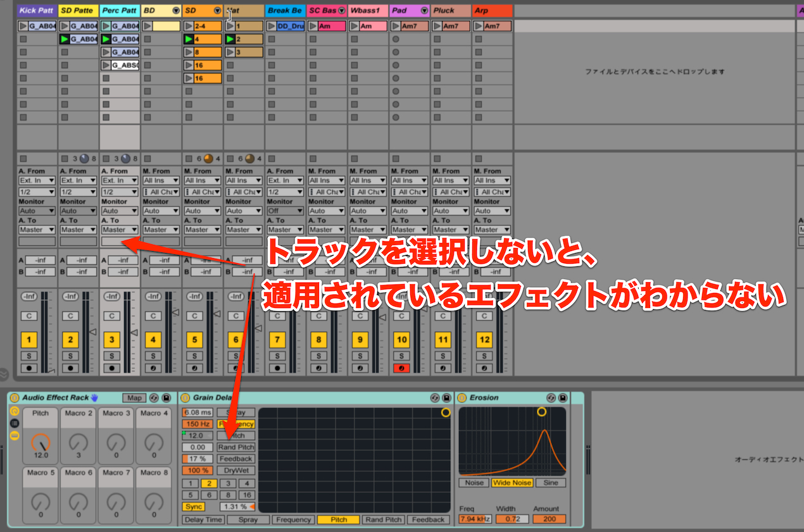Select Sine mode in Erosion
The height and width of the screenshot is (532, 804).
point(551,483)
